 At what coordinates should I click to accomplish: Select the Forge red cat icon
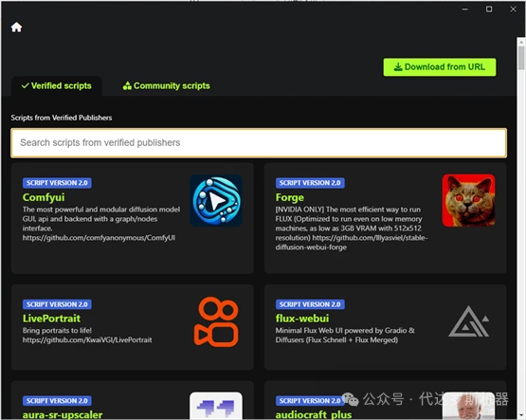(x=468, y=200)
